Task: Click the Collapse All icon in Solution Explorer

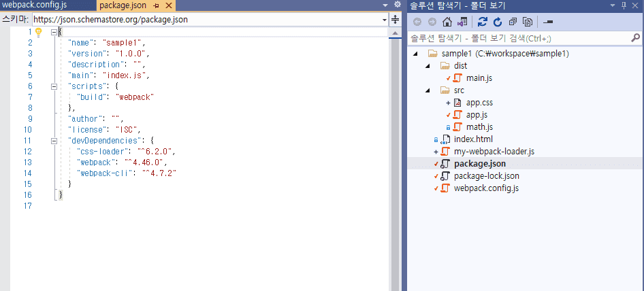Action: [513, 22]
